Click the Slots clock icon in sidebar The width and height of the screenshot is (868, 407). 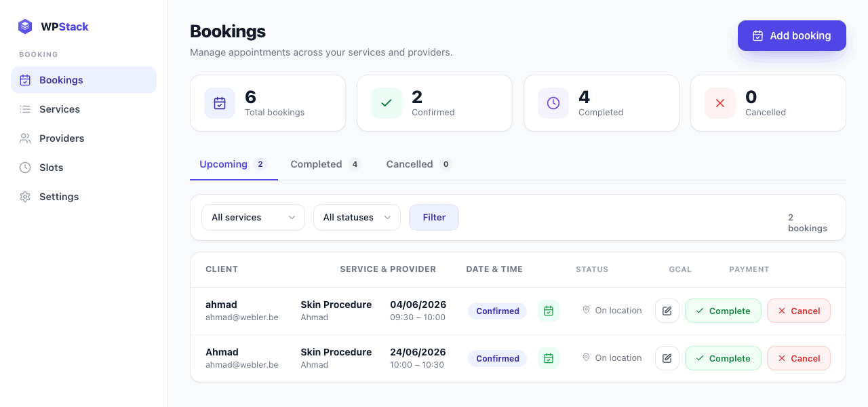click(x=25, y=168)
